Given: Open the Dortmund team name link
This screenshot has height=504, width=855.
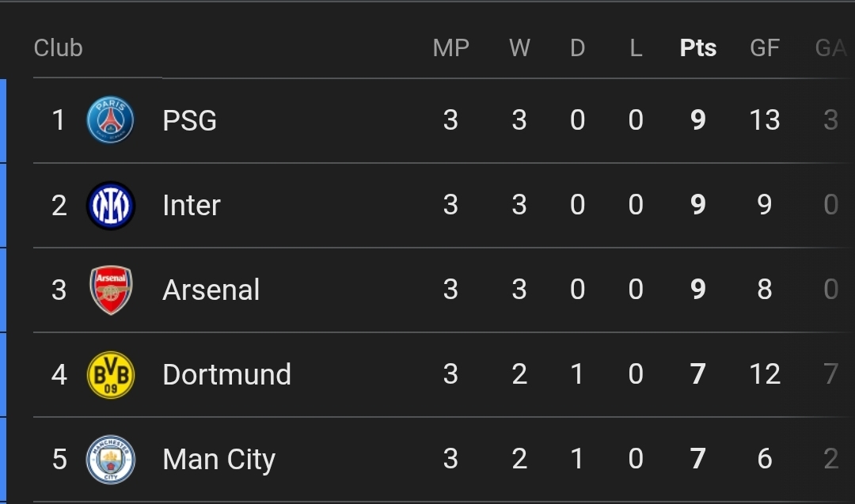Looking at the screenshot, I should (226, 374).
